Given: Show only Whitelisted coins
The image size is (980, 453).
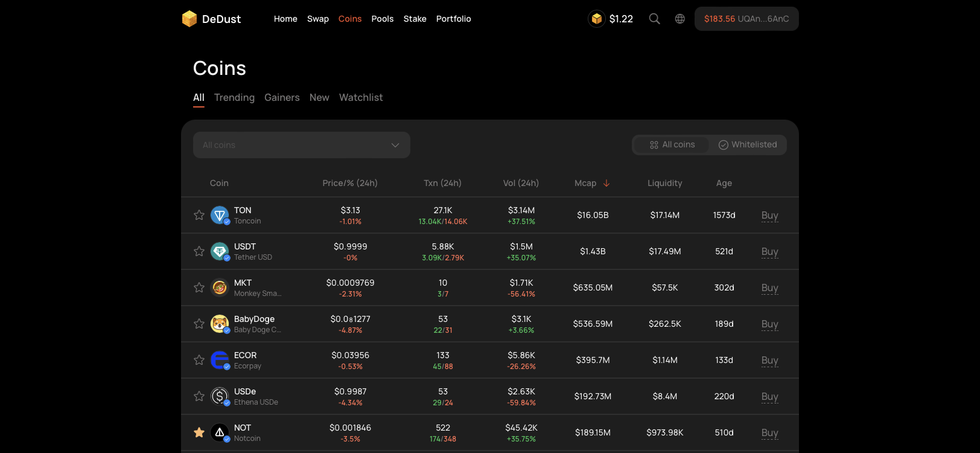Looking at the screenshot, I should 748,145.
